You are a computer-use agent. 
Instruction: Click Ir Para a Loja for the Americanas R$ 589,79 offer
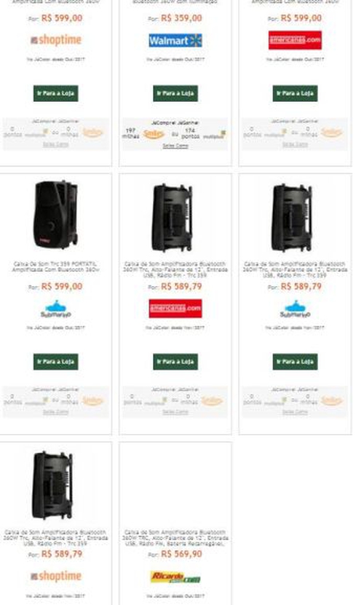175,362
